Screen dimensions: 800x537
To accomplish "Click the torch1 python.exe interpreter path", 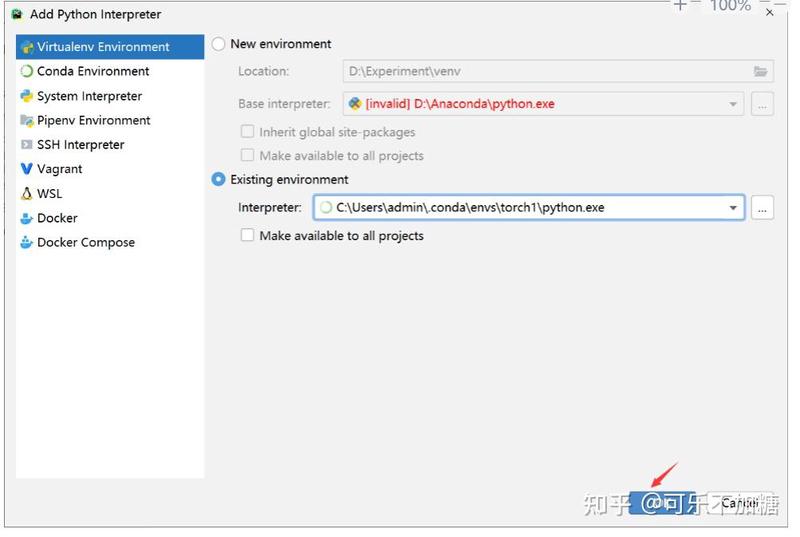I will tap(470, 208).
